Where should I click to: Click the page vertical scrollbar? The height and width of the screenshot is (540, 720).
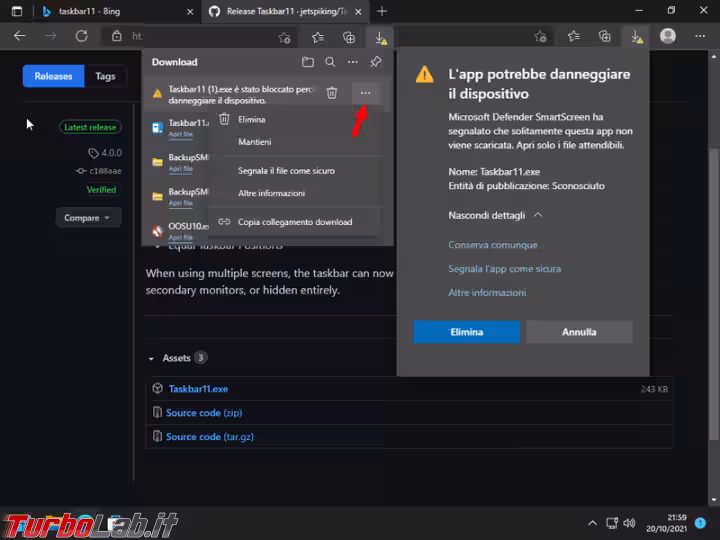pos(713,294)
